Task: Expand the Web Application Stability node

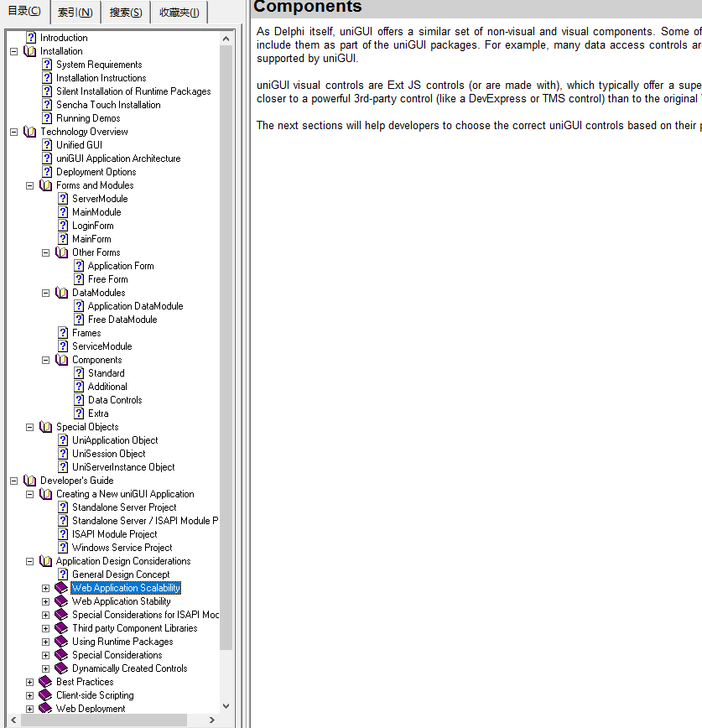Action: point(46,601)
